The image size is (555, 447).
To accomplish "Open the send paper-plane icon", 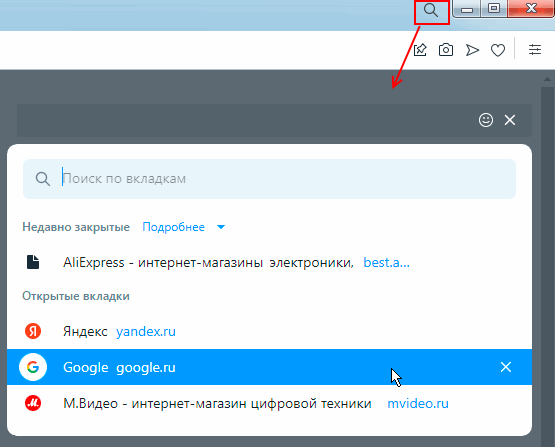I will tap(472, 50).
